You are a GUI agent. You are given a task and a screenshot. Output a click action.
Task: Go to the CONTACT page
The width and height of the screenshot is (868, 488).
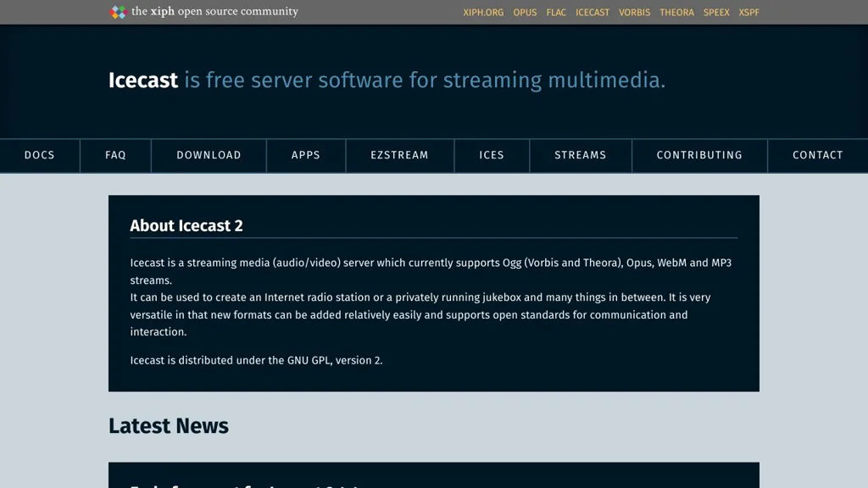tap(818, 155)
